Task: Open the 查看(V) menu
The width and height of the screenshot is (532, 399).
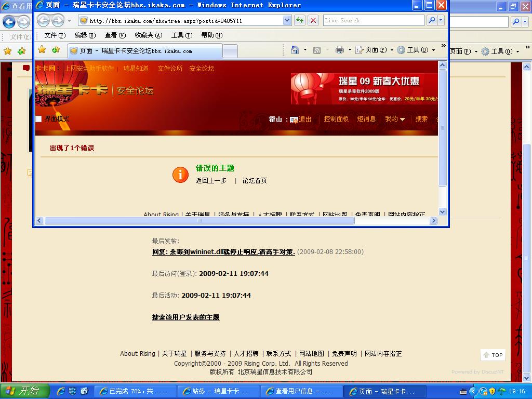Action: 115,35
